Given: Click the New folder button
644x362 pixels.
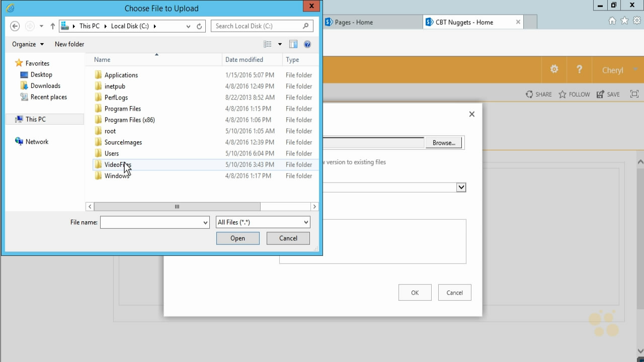Looking at the screenshot, I should [x=69, y=44].
